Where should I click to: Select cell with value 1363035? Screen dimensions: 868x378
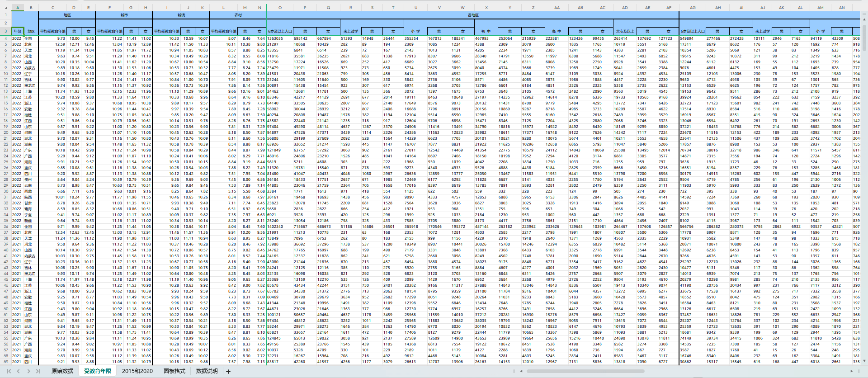[x=280, y=38]
